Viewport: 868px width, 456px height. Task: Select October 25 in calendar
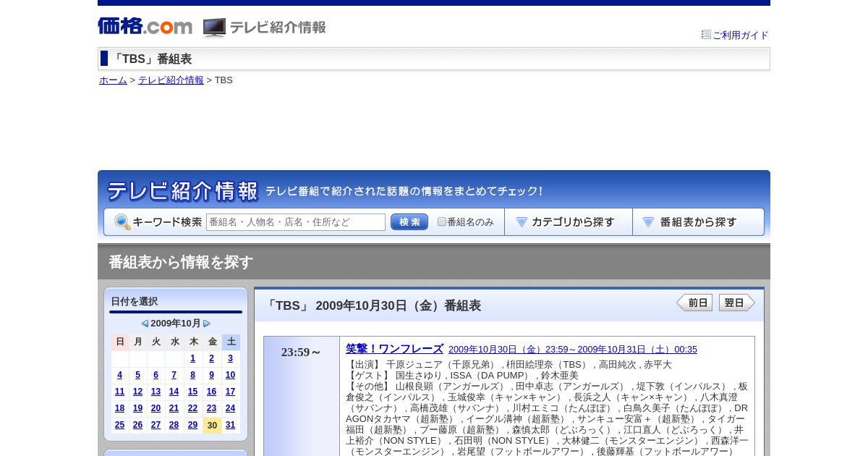(x=120, y=425)
